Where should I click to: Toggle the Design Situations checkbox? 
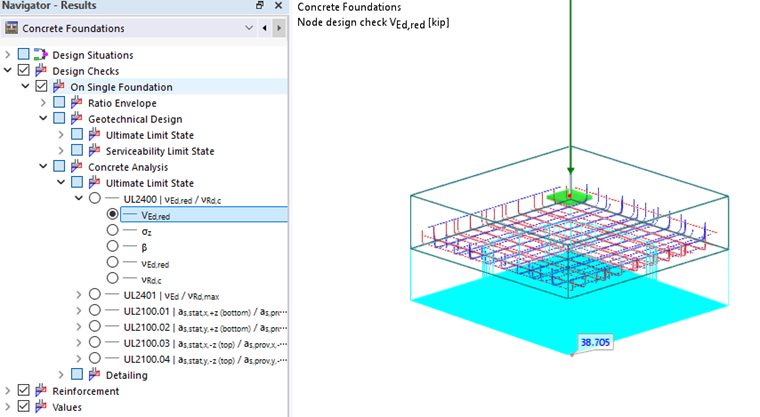(23, 54)
